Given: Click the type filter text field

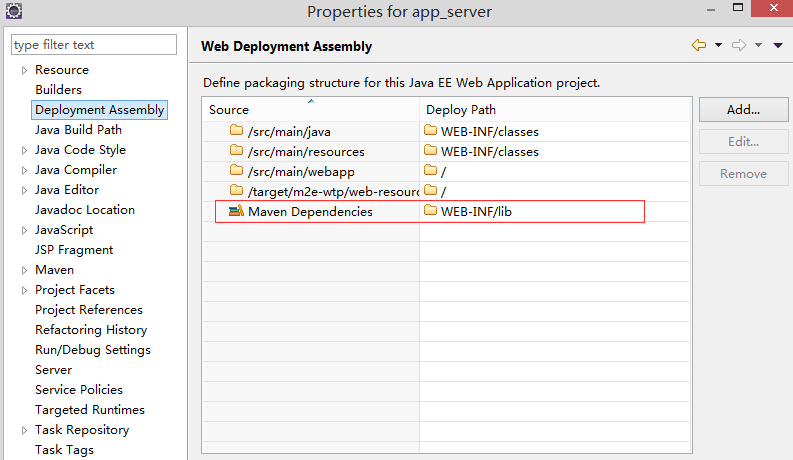Looking at the screenshot, I should tap(93, 45).
